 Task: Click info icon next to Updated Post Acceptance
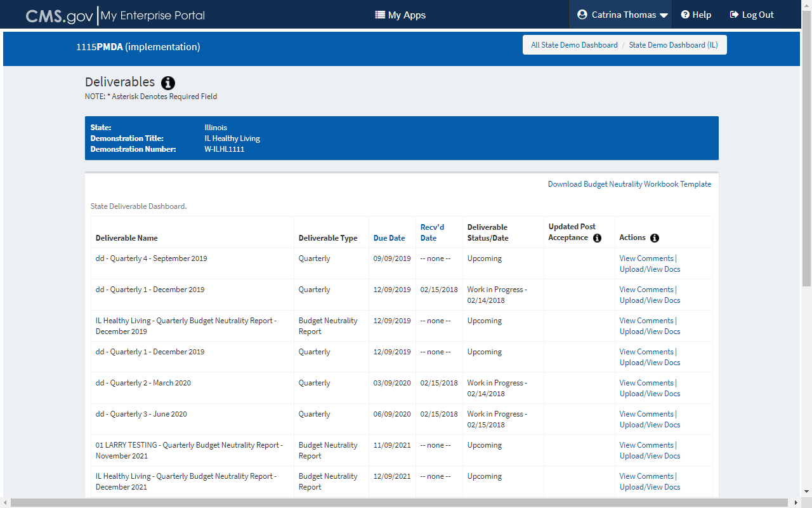point(597,238)
